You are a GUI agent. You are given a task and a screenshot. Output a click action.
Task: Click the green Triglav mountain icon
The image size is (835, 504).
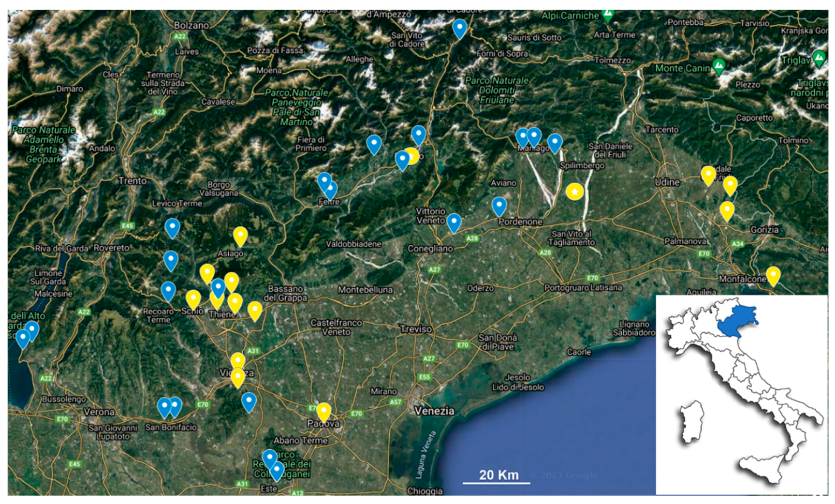tap(819, 57)
